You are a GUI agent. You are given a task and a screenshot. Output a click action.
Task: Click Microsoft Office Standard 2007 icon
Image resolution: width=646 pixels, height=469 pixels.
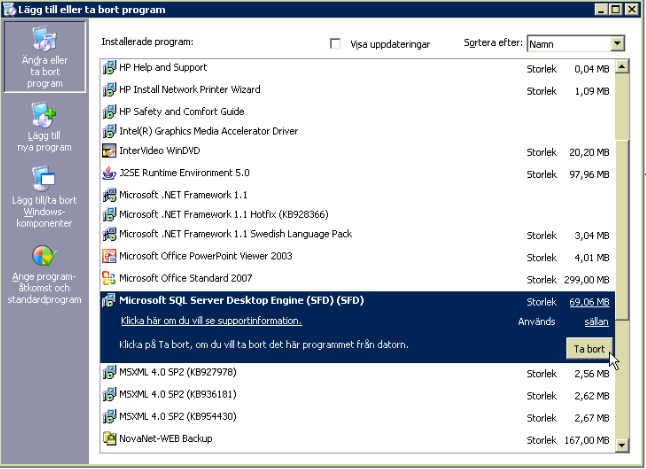click(109, 278)
